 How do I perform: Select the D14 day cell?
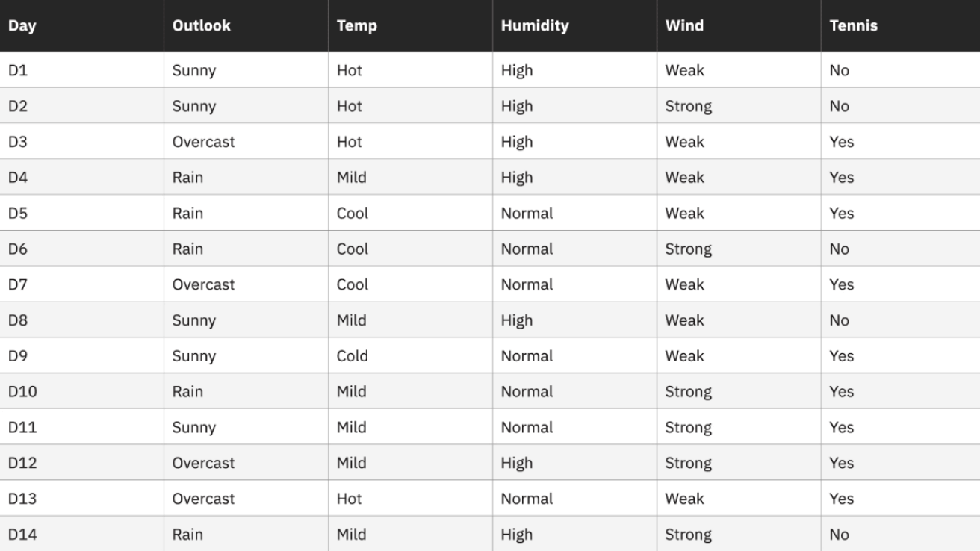click(x=81, y=534)
